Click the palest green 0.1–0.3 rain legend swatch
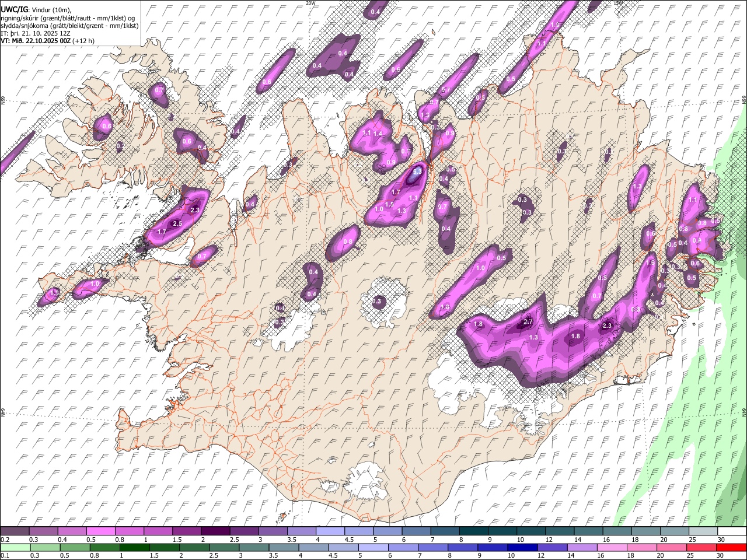Image resolution: width=747 pixels, height=560 pixels. [15, 547]
